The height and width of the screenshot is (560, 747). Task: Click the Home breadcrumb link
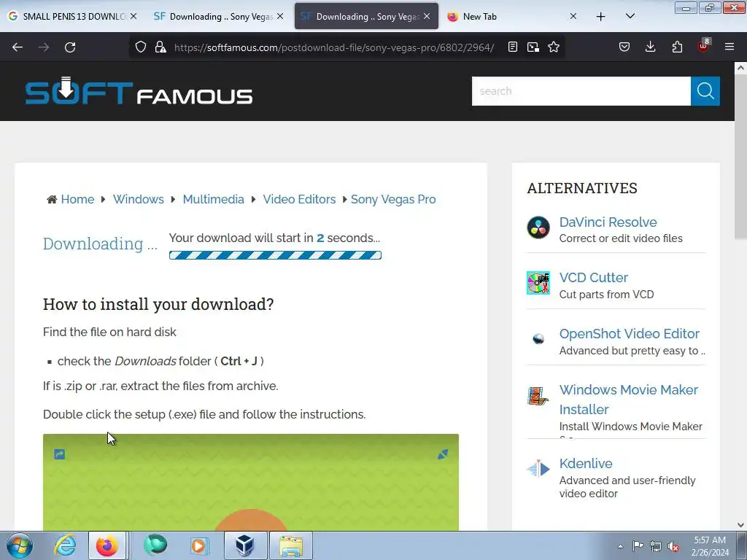pyautogui.click(x=77, y=199)
